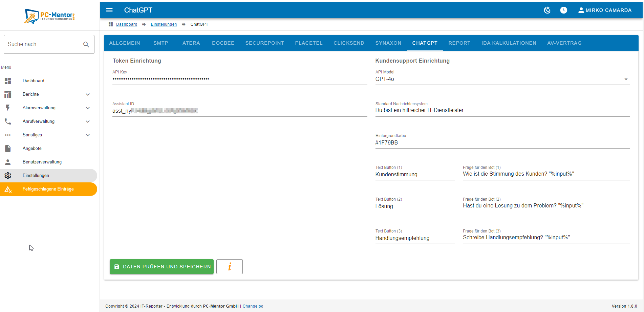Click the Sonstiges three-dots icon
The width and height of the screenshot is (644, 312).
coord(8,135)
